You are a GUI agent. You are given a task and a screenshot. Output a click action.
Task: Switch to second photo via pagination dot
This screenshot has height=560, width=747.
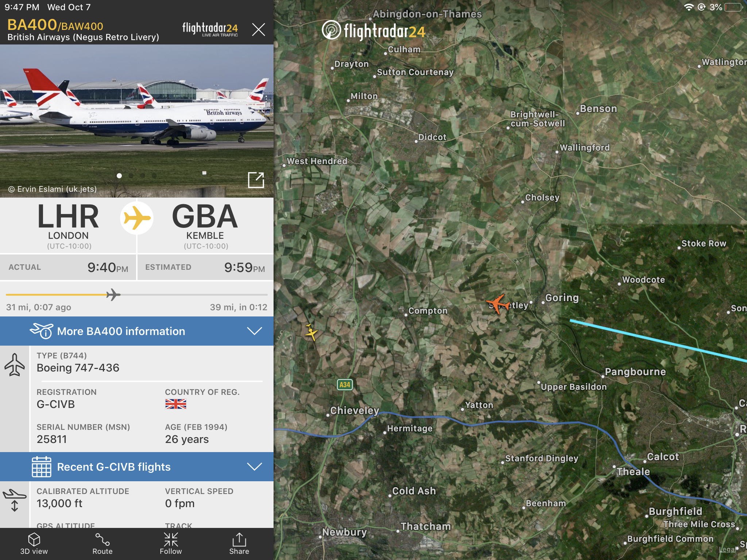131,176
